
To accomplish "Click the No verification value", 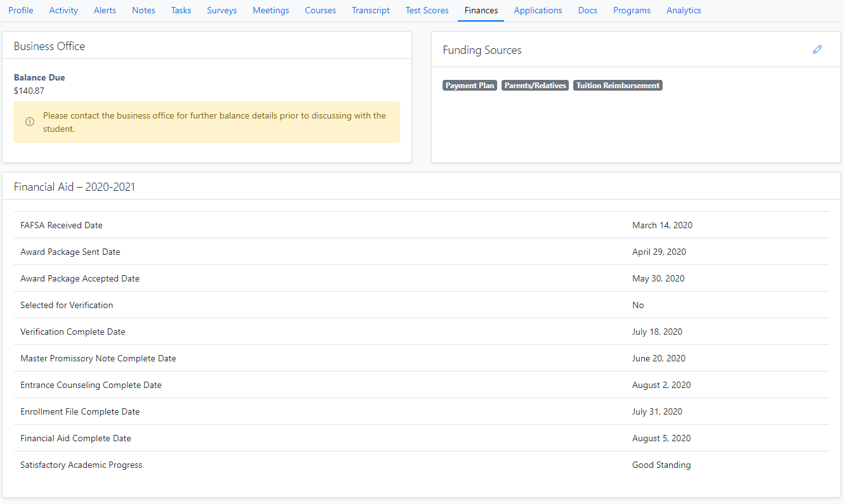I will (638, 305).
